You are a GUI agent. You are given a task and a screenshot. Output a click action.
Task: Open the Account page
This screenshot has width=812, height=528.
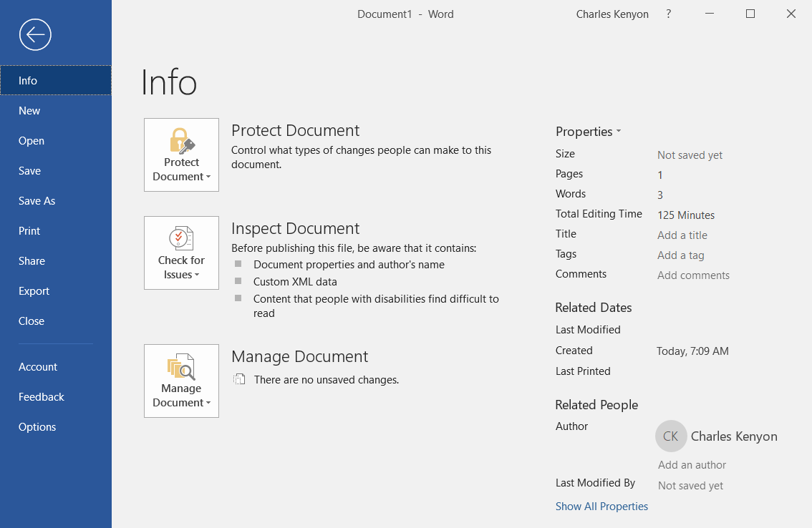click(x=56, y=366)
